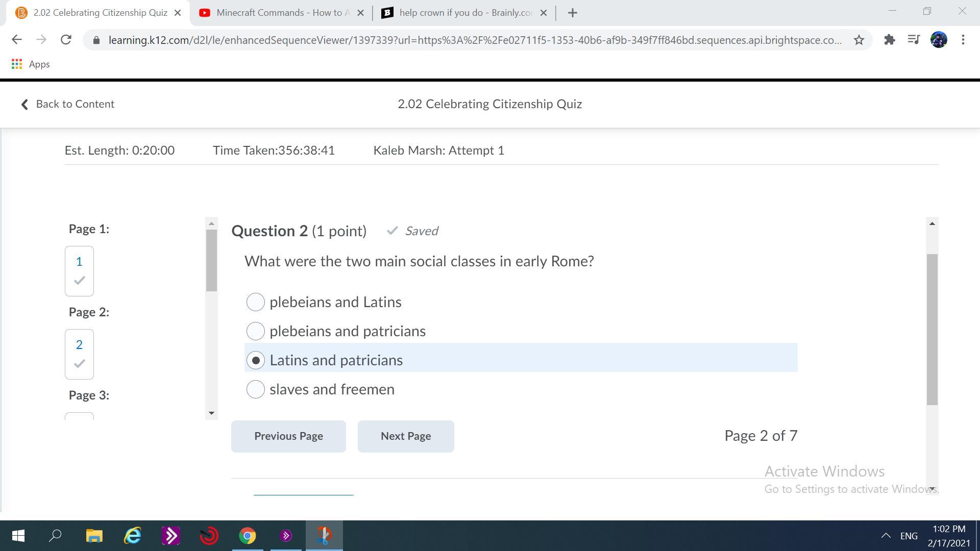This screenshot has width=980, height=551.
Task: Bookmark page with star icon
Action: click(859, 40)
